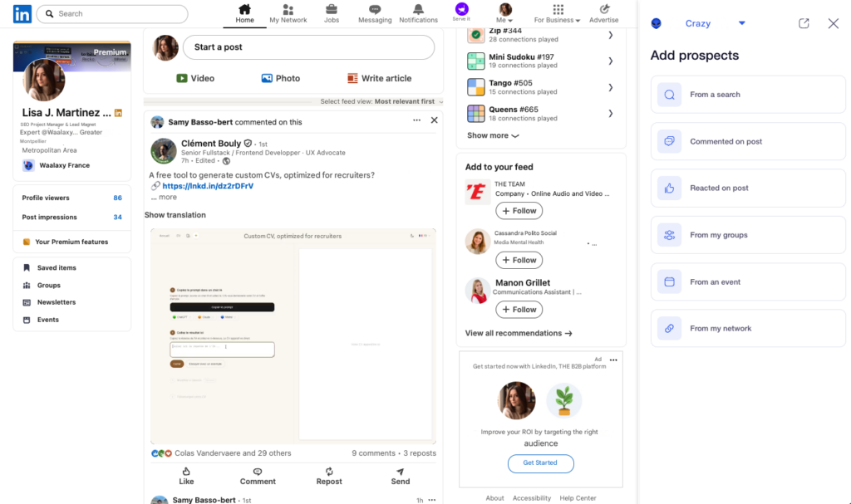
Task: Click the LinkedIn logo icon
Action: click(x=22, y=13)
